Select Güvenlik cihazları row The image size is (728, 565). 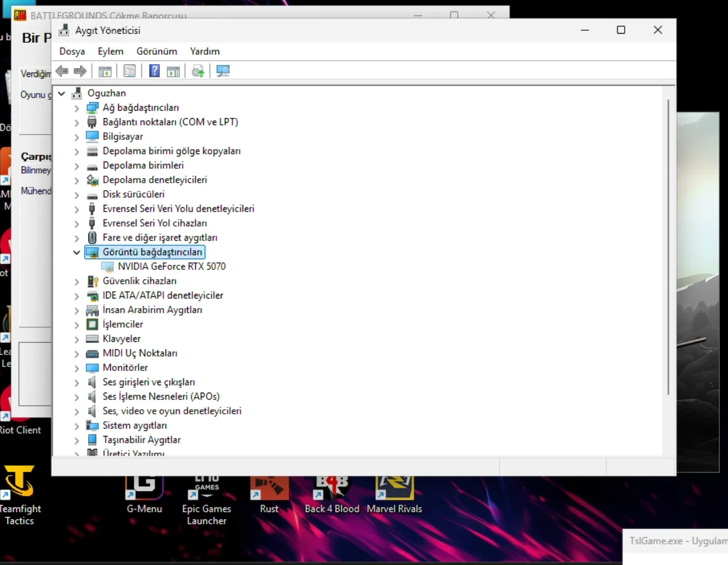point(139,281)
